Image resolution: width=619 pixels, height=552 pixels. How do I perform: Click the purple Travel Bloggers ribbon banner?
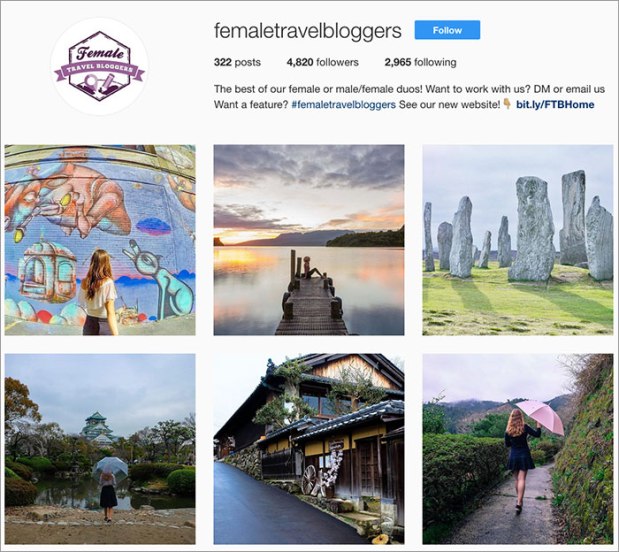[x=99, y=71]
